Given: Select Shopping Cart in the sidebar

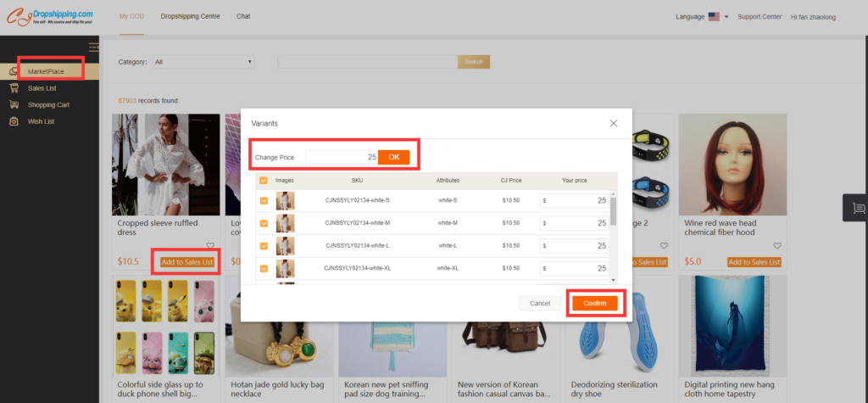Looking at the screenshot, I should click(48, 104).
